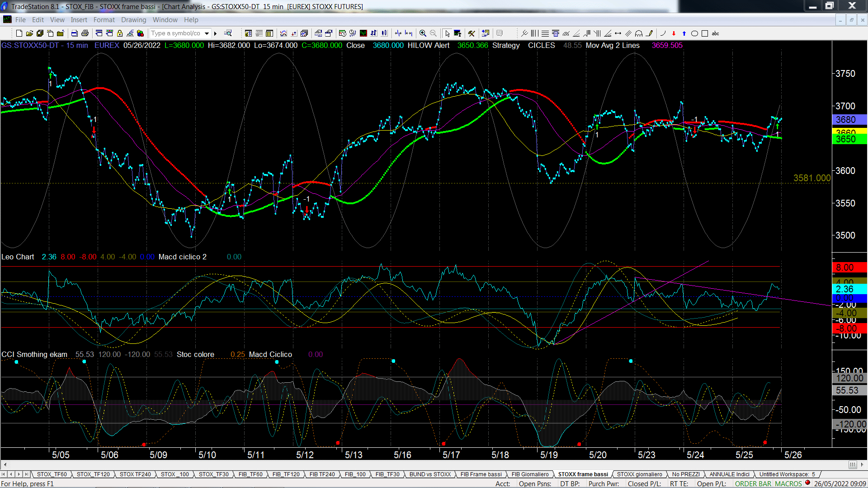868x488 pixels.
Task: Click the green 3650 price marker
Action: (849, 139)
